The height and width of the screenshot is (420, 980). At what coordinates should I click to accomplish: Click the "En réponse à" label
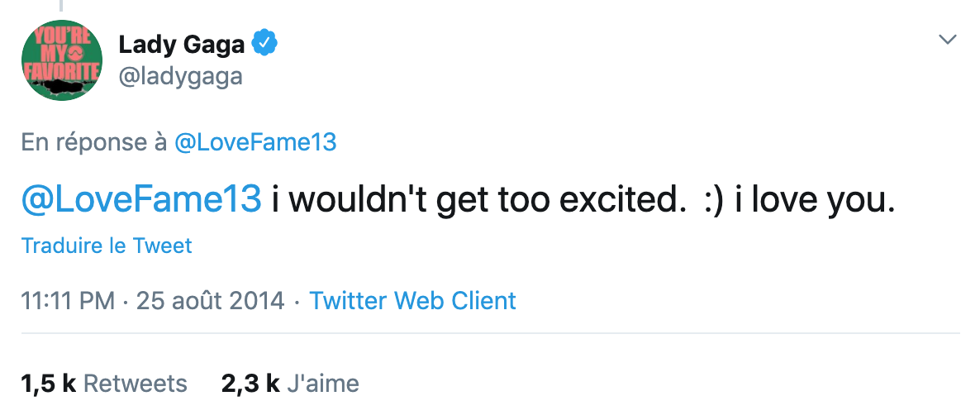point(94,142)
